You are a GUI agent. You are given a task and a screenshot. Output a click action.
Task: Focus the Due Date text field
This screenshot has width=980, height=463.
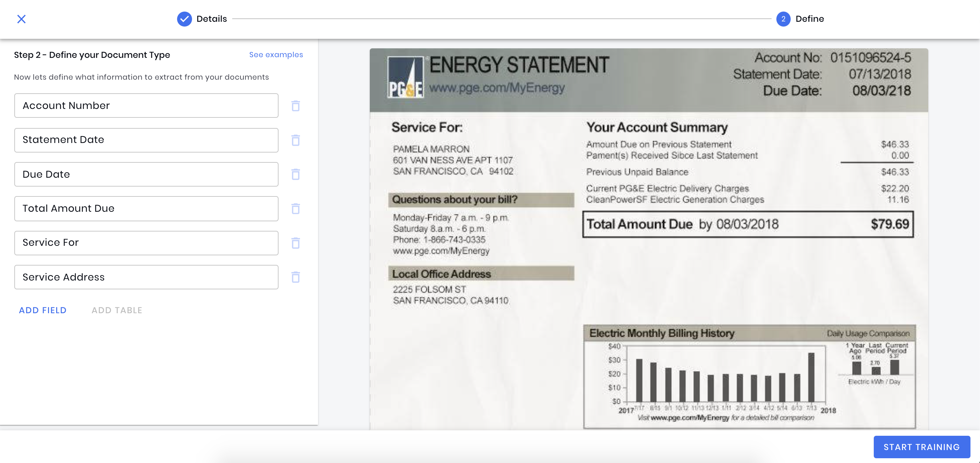pos(146,174)
